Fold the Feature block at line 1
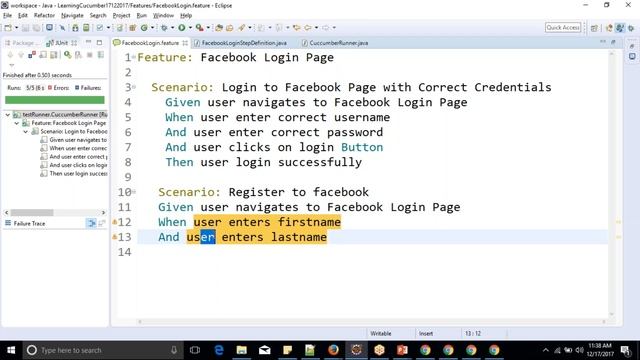Image resolution: width=640 pixels, height=360 pixels. point(133,58)
